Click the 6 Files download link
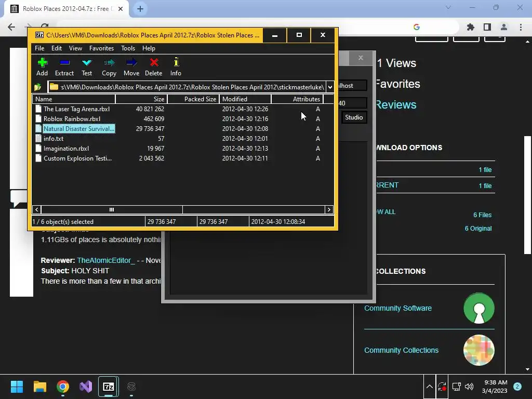Screen dimensions: 532x399 coord(482,215)
